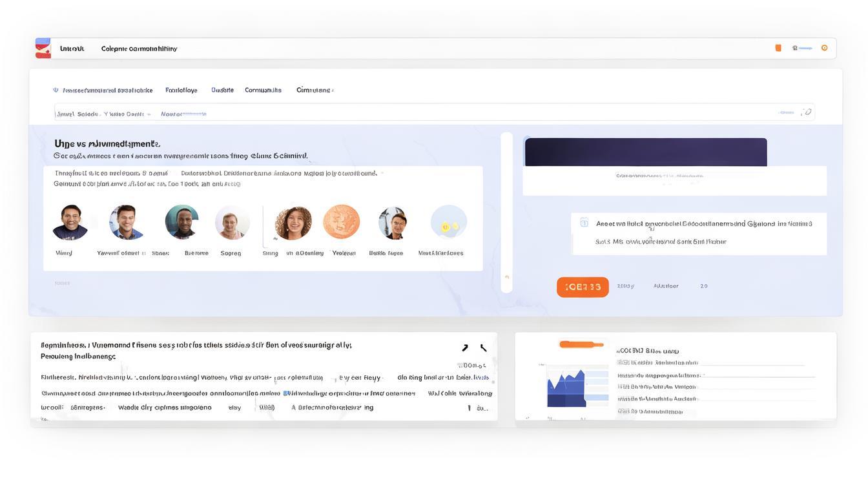The width and height of the screenshot is (868, 496).
Task: Click the right arrow icon in bottom panel
Action: (x=482, y=348)
